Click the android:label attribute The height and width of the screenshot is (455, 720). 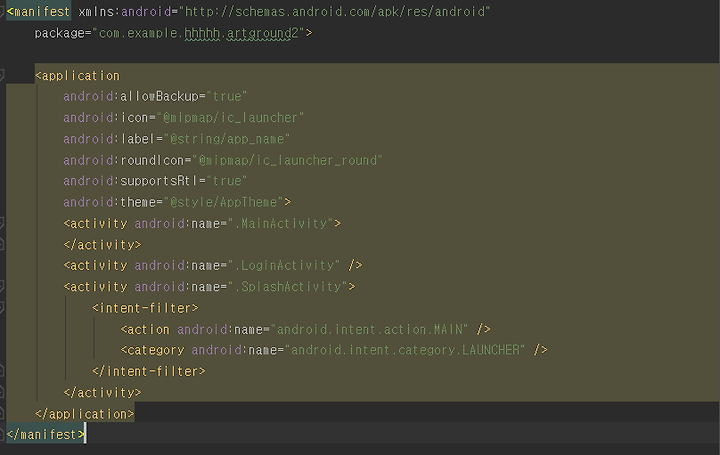[x=109, y=139]
